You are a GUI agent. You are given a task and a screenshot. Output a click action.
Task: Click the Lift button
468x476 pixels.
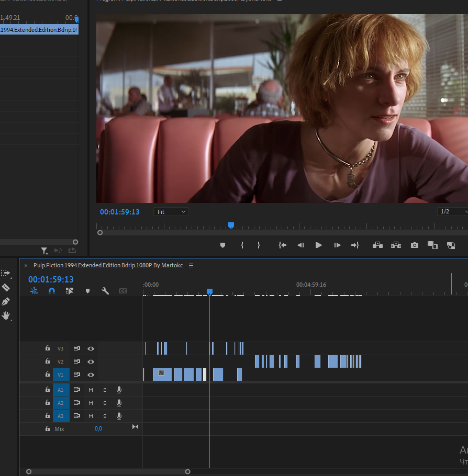coord(377,245)
